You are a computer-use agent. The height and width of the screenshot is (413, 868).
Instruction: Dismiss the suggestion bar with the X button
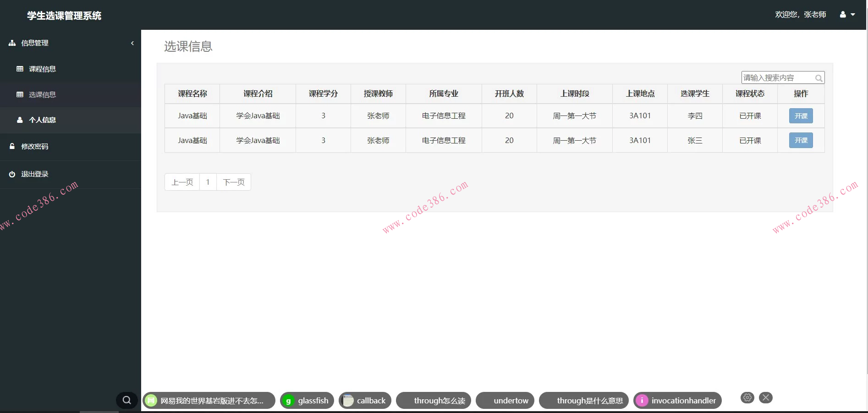click(765, 397)
